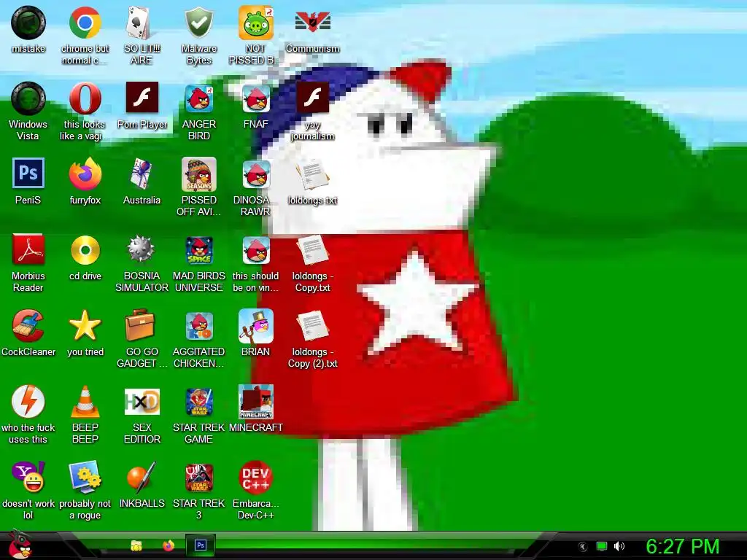Open the briefcase icon 'GO GO GADGET ...'

coord(142,325)
